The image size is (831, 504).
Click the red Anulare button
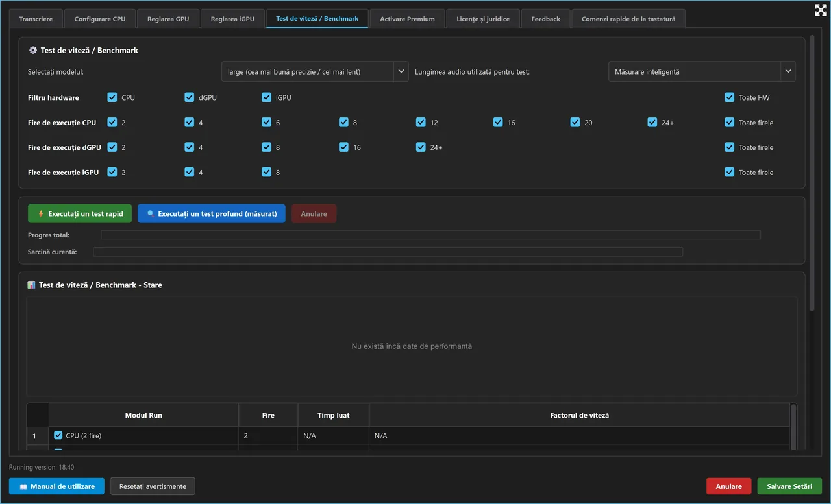pyautogui.click(x=728, y=486)
